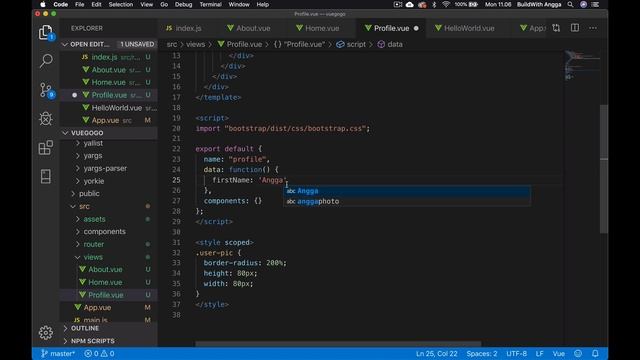Open the Manage gear in activity bar
Screen dimensions: 640x360
(46, 333)
